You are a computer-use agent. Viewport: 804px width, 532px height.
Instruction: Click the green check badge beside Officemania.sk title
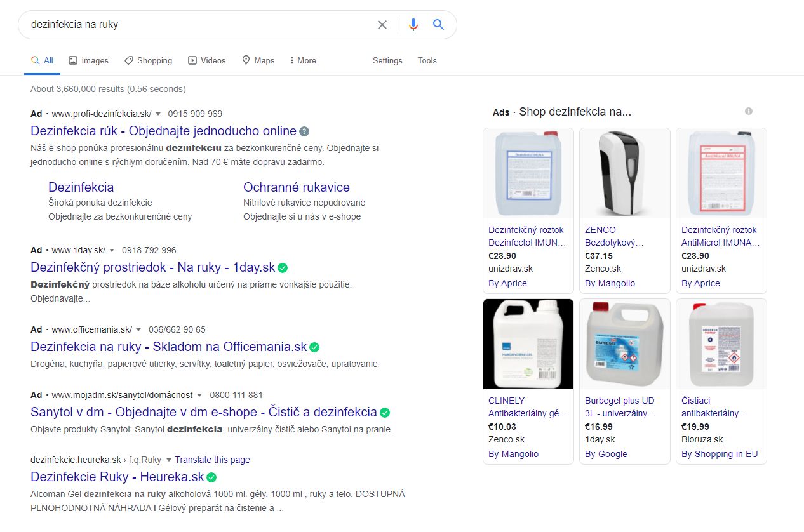(x=314, y=347)
